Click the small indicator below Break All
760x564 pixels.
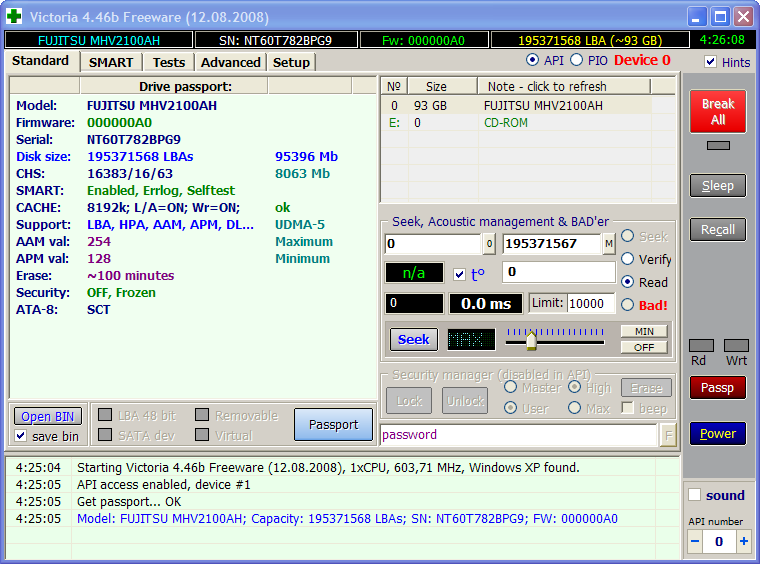718,145
